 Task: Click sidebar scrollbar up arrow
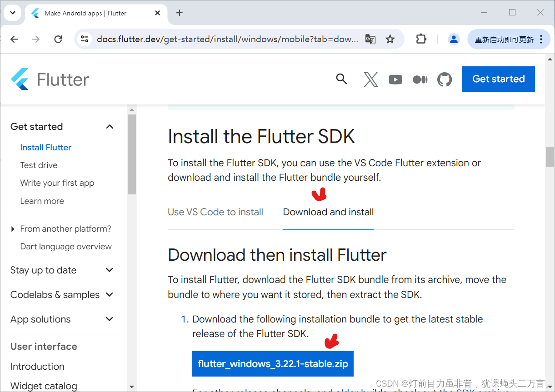tap(132, 109)
